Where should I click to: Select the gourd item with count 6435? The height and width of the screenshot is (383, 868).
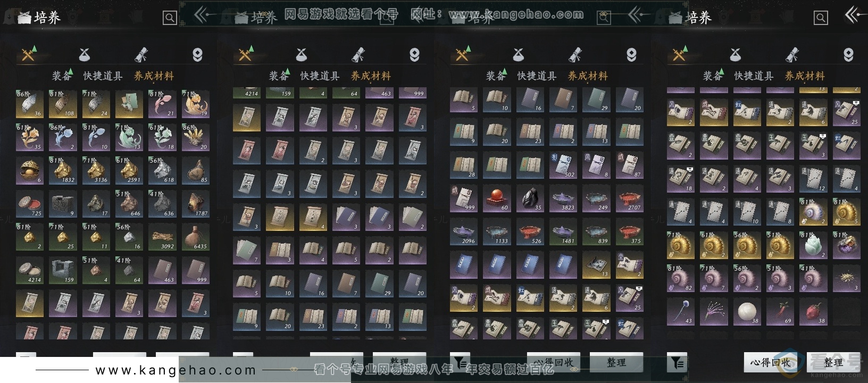(196, 237)
